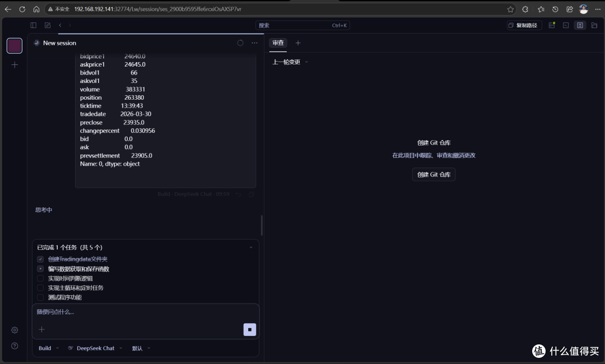605x364 pixels.
Task: Open the terminal panel icon
Action: pos(566,25)
